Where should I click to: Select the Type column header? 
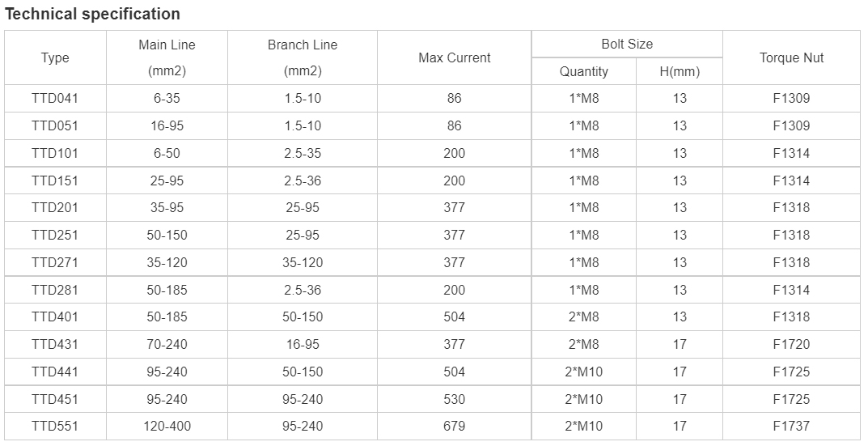55,57
